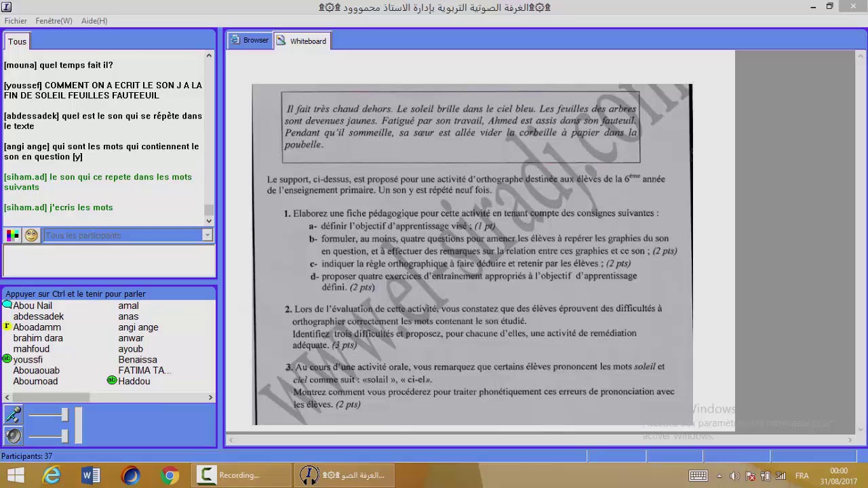The height and width of the screenshot is (488, 868).
Task: Select participant ayoub
Action: 130,349
